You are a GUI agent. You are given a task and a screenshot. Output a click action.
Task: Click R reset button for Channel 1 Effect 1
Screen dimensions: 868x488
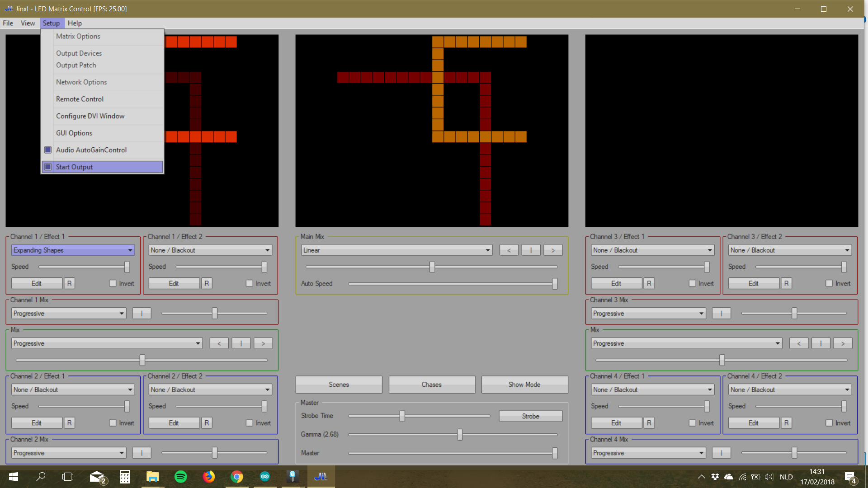[70, 283]
